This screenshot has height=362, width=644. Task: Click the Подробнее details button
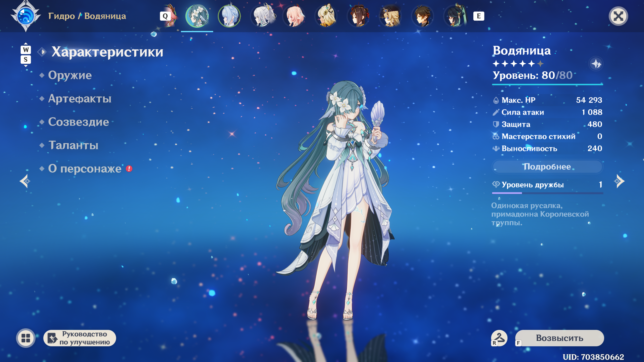point(547,167)
